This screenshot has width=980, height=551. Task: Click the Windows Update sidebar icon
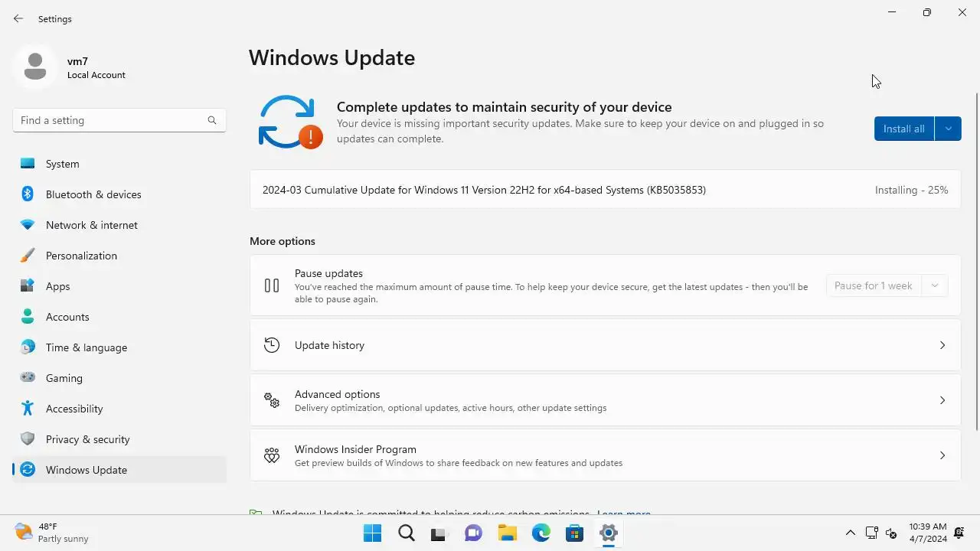coord(28,470)
